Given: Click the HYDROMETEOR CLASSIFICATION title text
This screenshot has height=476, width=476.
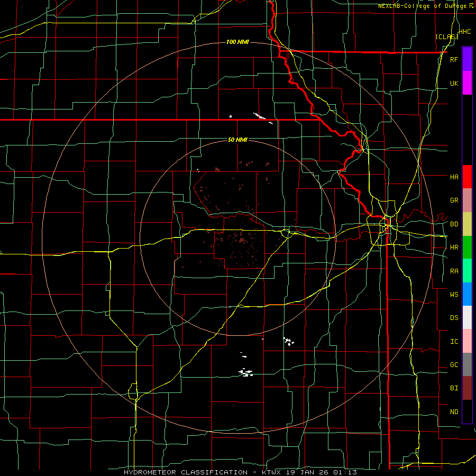Looking at the screenshot, I should 186,472.
